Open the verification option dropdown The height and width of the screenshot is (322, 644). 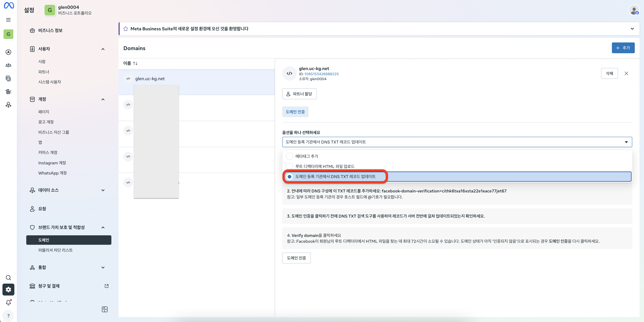point(457,142)
